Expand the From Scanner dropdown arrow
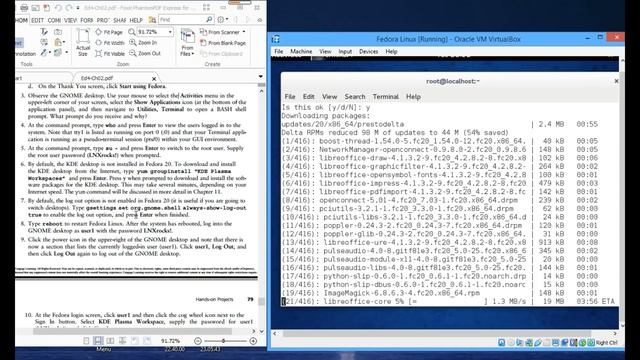The width and height of the screenshot is (640, 360). [244, 32]
